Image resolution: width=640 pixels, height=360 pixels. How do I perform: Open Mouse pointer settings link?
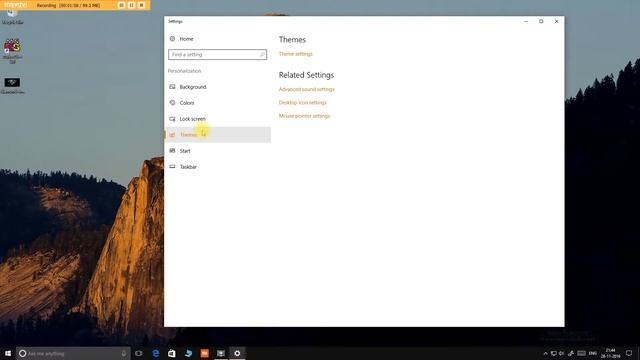(x=304, y=116)
